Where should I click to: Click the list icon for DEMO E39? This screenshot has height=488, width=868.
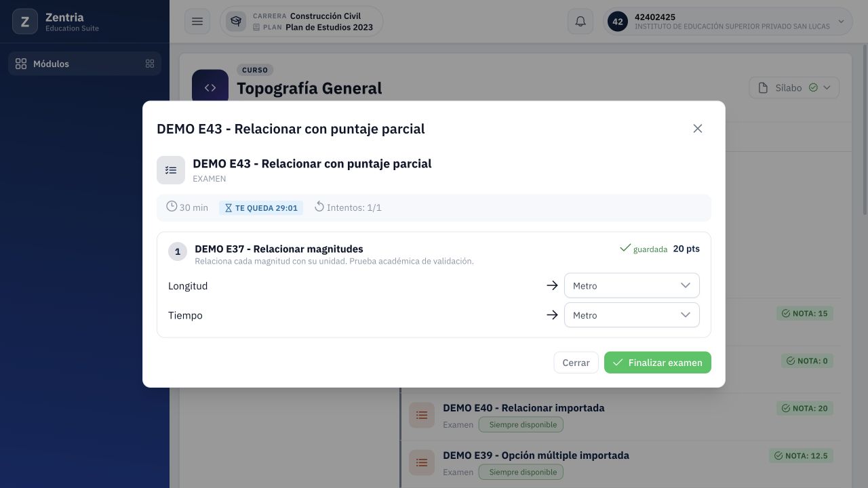(422, 463)
